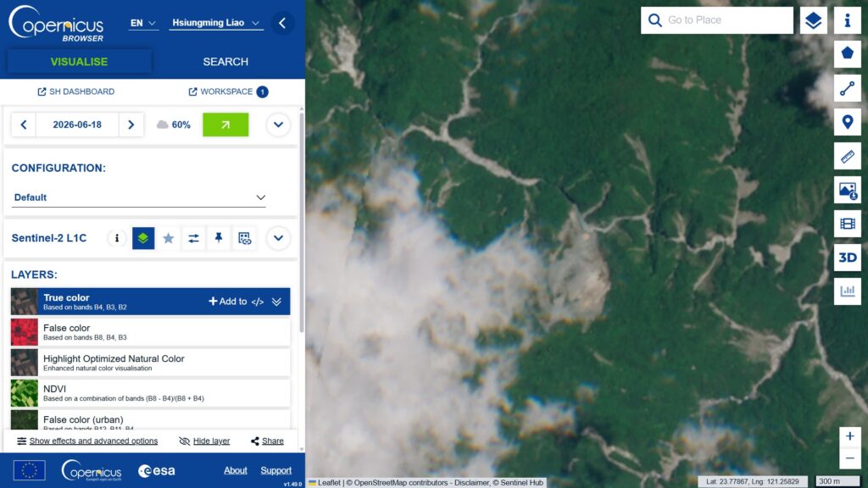Expand the Sentinel-2 L1C collection chevron
Image resolution: width=868 pixels, height=488 pixels.
(x=278, y=238)
